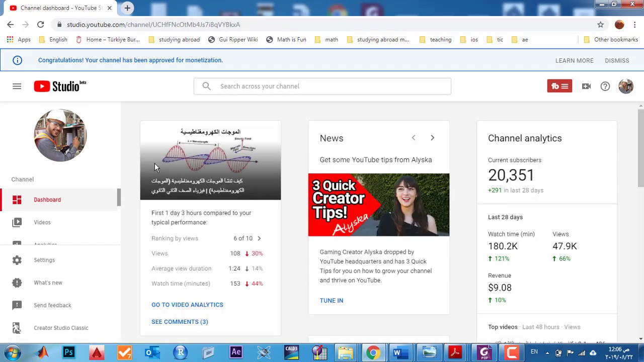The image size is (644, 362).
Task: Click the channel profile picture
Action: (x=60, y=135)
